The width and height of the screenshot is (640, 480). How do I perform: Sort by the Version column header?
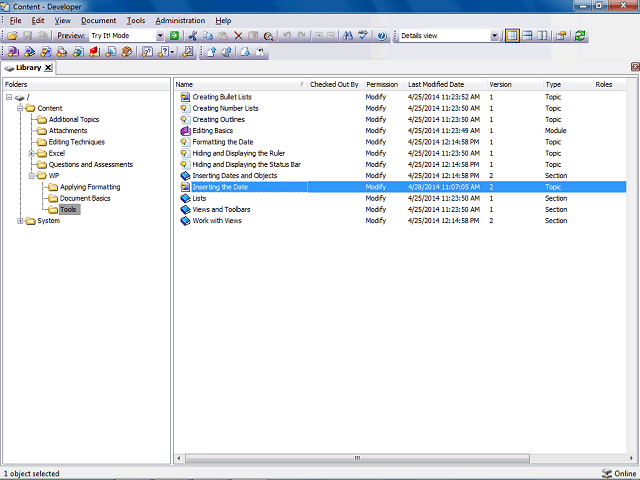(516, 84)
